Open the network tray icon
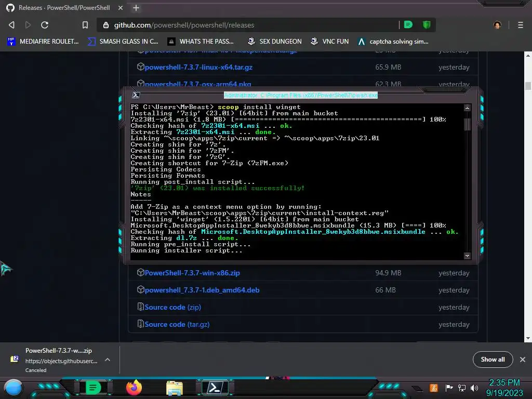The width and height of the screenshot is (532, 399). [462, 388]
